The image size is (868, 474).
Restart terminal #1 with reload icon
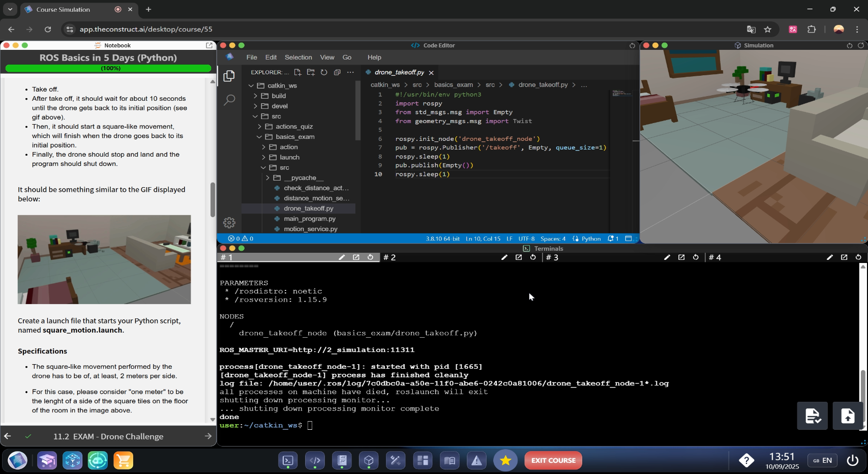click(371, 257)
